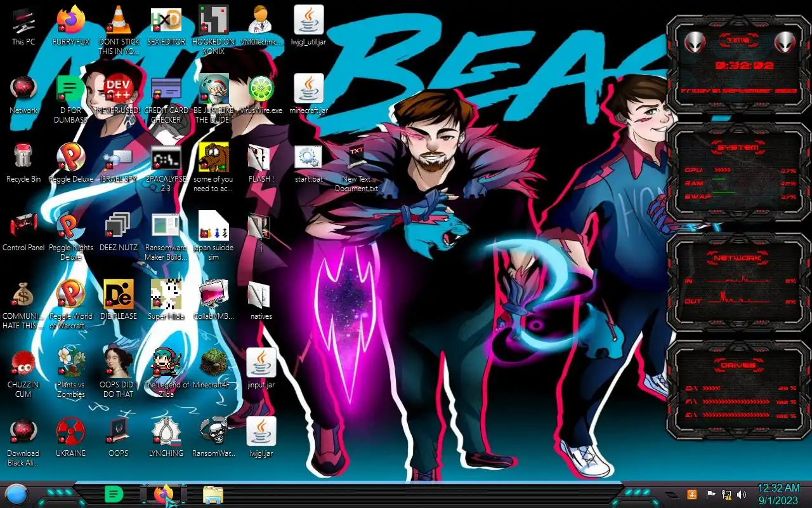Open the network tray icon
This screenshot has width=812, height=508.
726,494
